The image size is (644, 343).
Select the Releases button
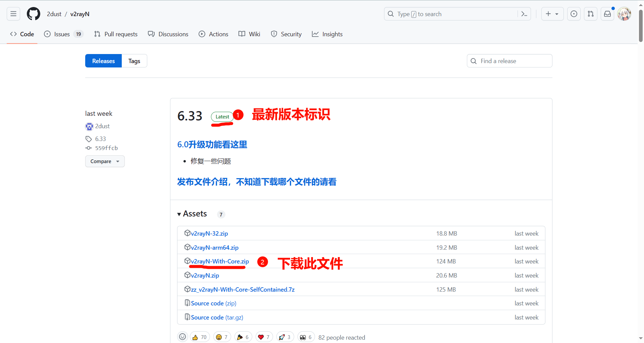pyautogui.click(x=103, y=61)
